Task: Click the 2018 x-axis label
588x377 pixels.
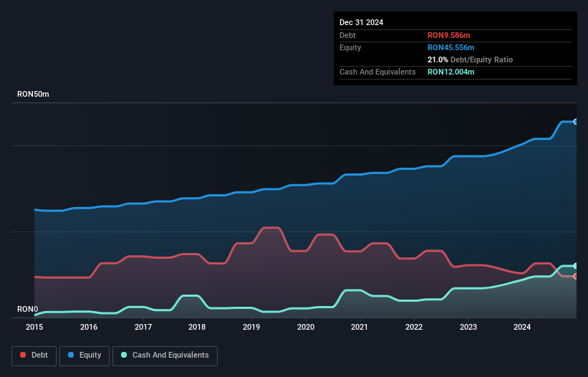Action: (x=197, y=327)
